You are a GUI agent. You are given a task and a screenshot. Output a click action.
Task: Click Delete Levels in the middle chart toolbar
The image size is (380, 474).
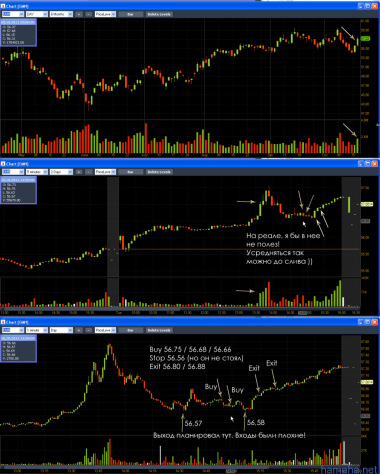tap(159, 172)
